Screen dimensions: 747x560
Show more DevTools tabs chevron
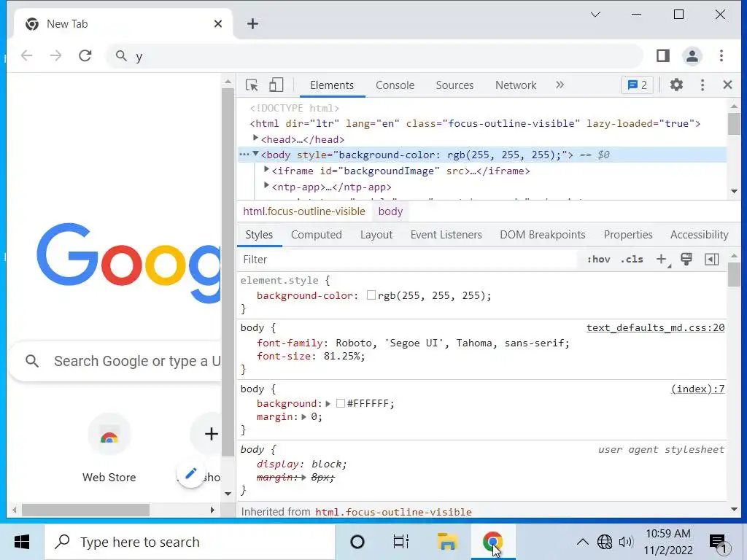(560, 85)
